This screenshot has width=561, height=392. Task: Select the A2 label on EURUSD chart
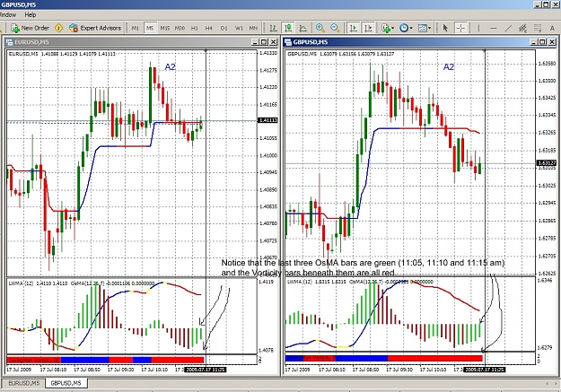pyautogui.click(x=170, y=67)
